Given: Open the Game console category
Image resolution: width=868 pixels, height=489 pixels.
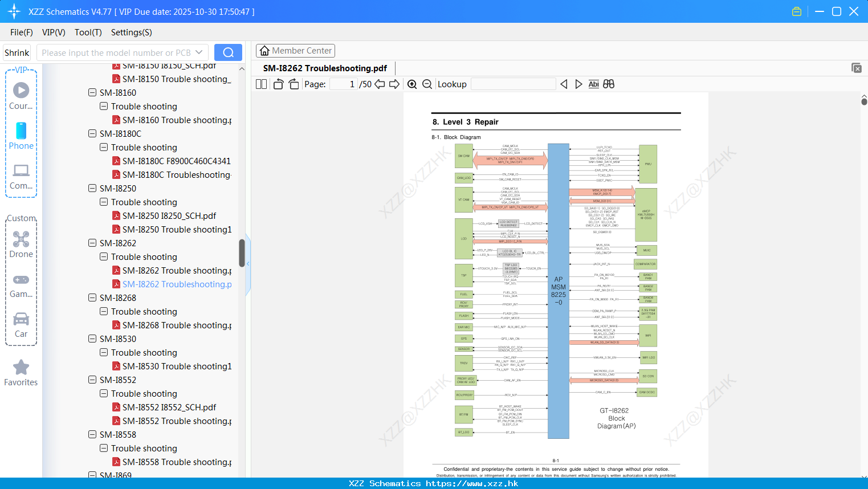Looking at the screenshot, I should (x=21, y=279).
